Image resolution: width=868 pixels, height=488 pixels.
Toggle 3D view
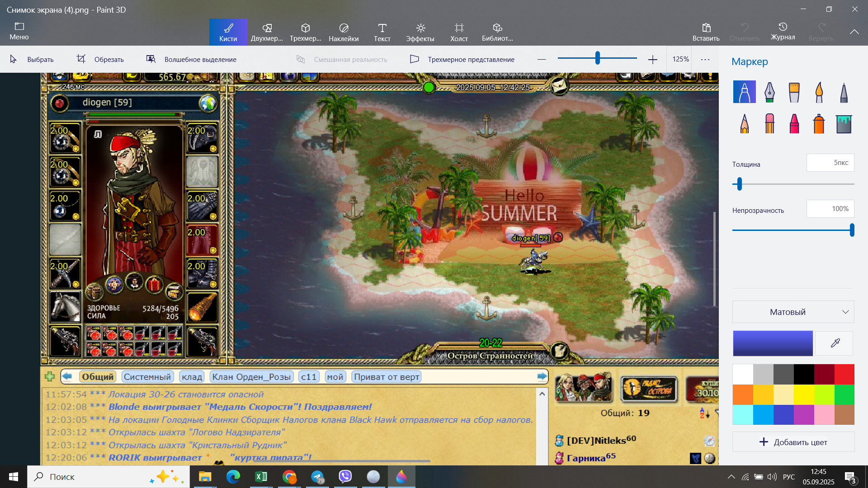[462, 59]
